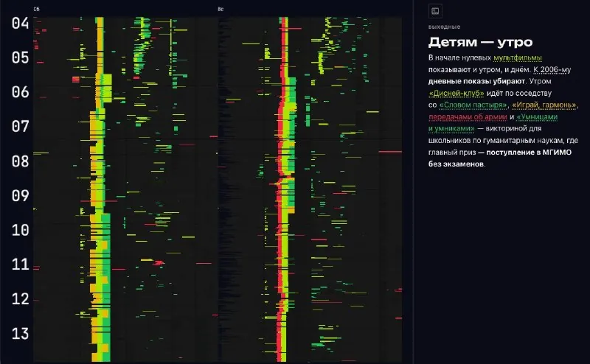Click the 05 hour label
The width and height of the screenshot is (590, 364).
pyautogui.click(x=21, y=57)
